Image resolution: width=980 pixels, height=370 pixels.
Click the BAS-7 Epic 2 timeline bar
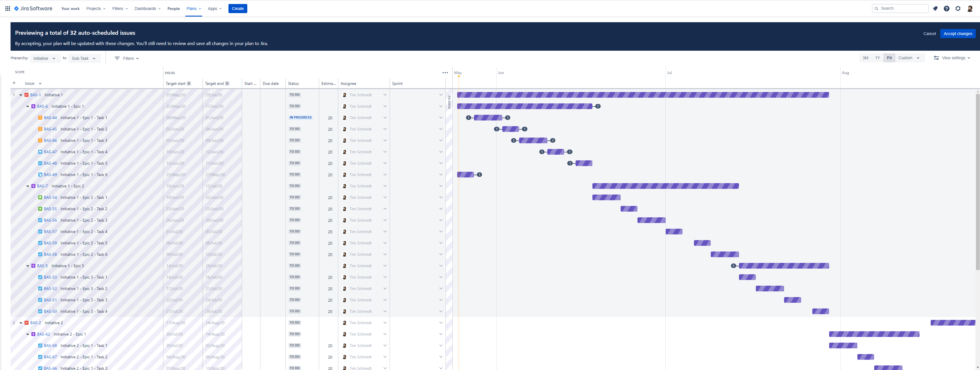coord(665,186)
